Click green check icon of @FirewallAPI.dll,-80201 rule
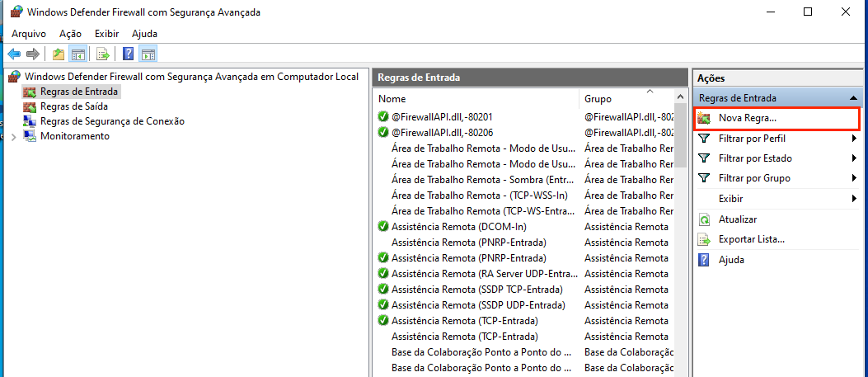 (382, 117)
